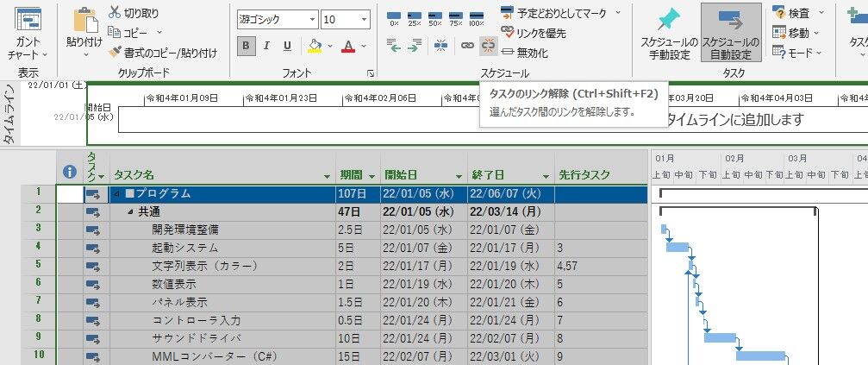Toggle italic formatting
The width and height of the screenshot is (868, 365).
click(266, 46)
